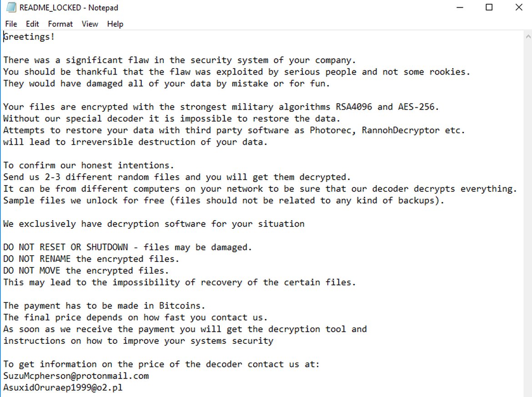Open the Format menu
Image resolution: width=532 pixels, height=397 pixels.
[60, 24]
